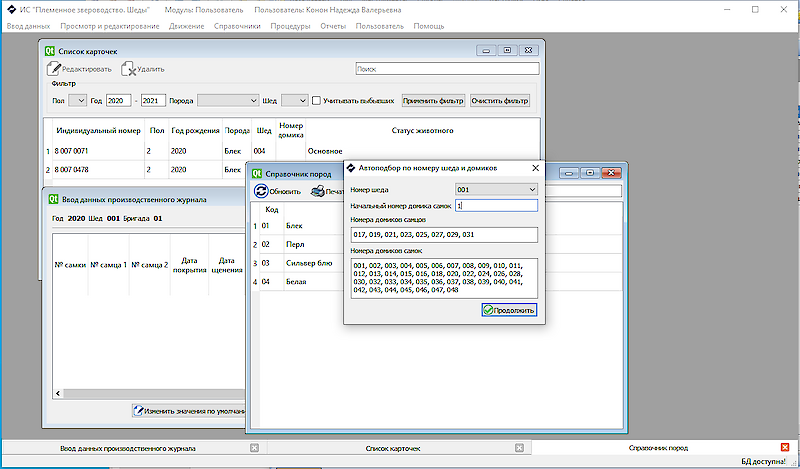This screenshot has height=469, width=800.
Task: Click the Редактировать pencil icon
Action: 54,69
